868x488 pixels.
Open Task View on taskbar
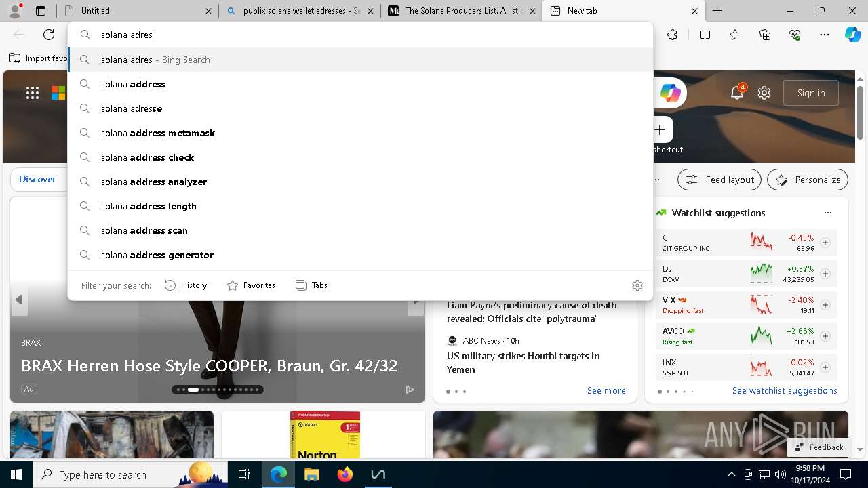tap(244, 474)
